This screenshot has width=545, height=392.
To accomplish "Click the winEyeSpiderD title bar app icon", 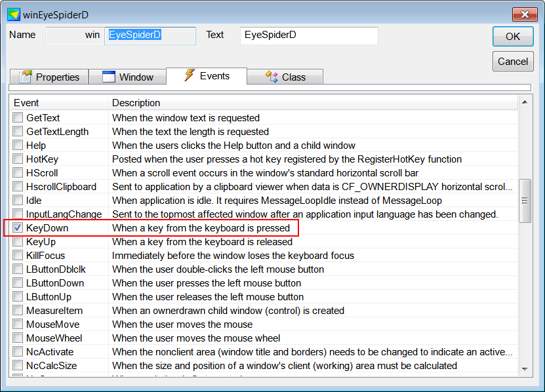I will [14, 14].
